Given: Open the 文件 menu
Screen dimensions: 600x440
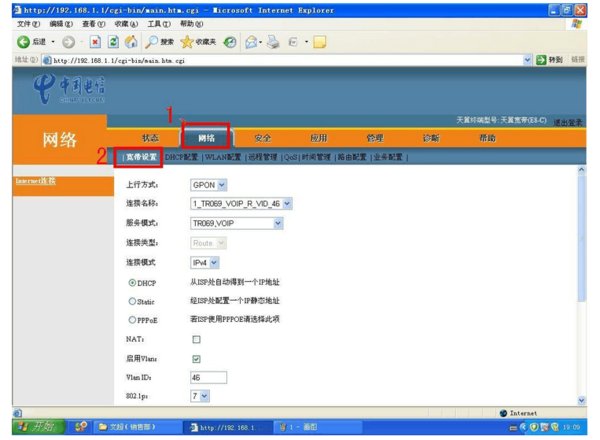Looking at the screenshot, I should [x=28, y=24].
